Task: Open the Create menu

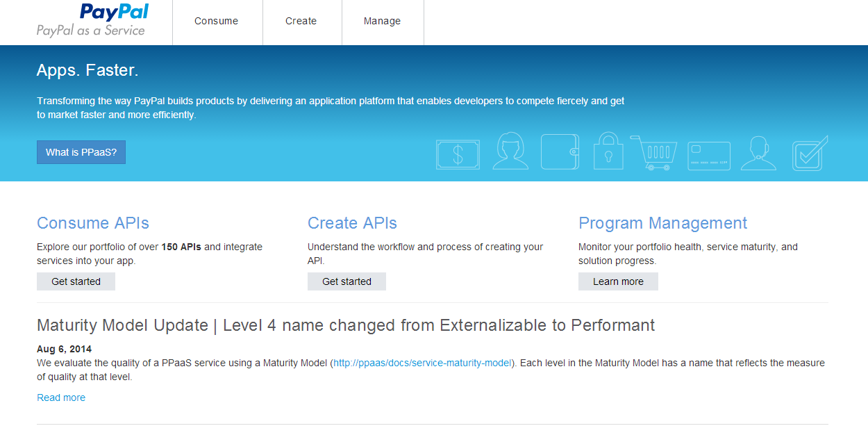Action: tap(301, 22)
